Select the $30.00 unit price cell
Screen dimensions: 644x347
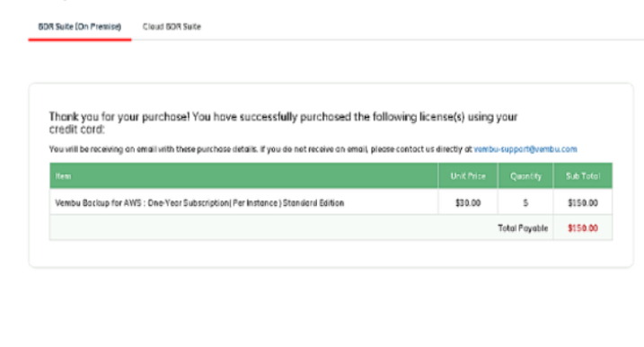468,202
